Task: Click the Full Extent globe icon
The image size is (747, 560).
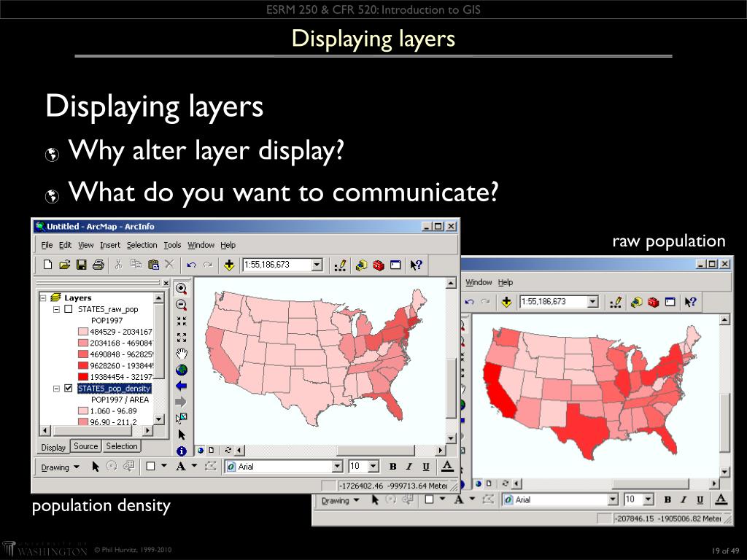Action: [182, 370]
